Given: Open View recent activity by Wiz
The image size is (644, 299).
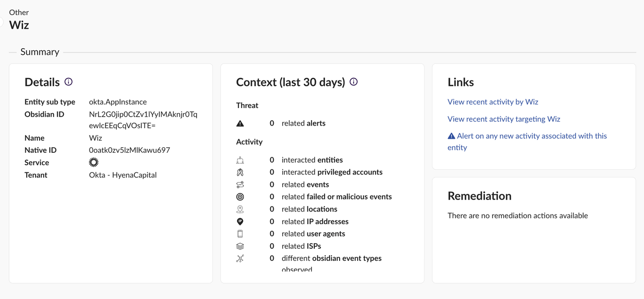Looking at the screenshot, I should tap(493, 102).
